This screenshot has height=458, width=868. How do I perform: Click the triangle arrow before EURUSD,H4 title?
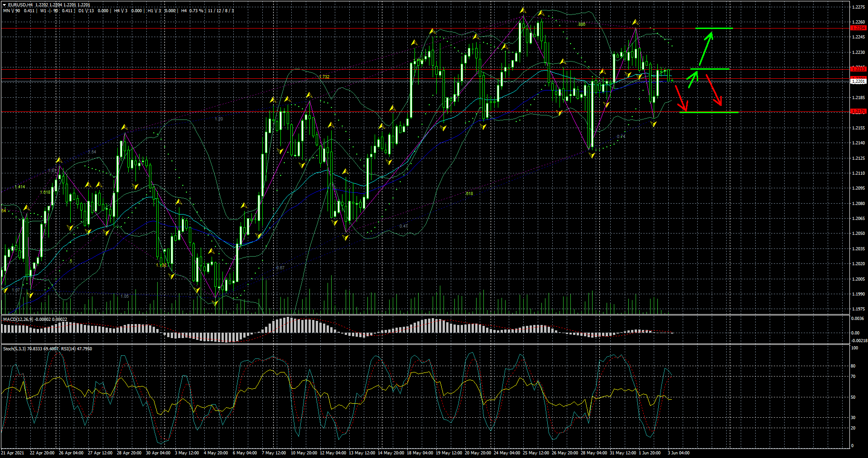5,5
